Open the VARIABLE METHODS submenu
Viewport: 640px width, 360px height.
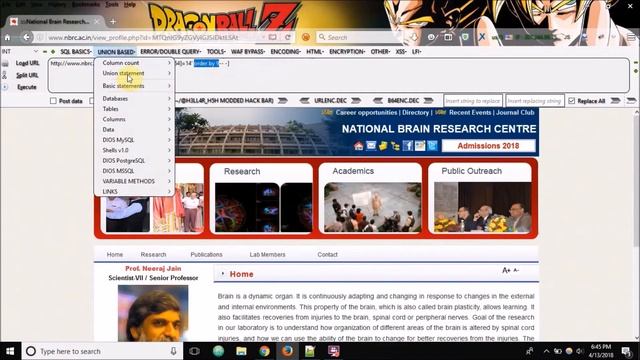point(135,181)
